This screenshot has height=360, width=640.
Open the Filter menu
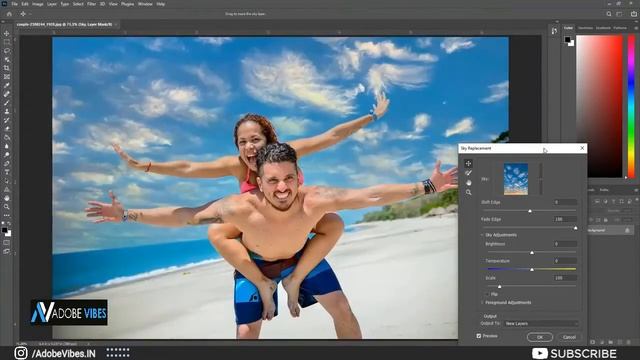click(x=91, y=4)
